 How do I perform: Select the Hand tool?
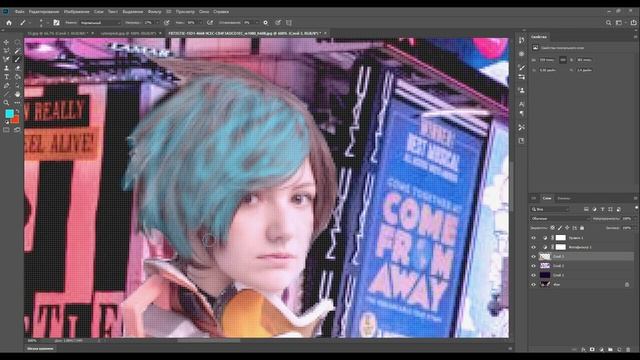[17, 94]
